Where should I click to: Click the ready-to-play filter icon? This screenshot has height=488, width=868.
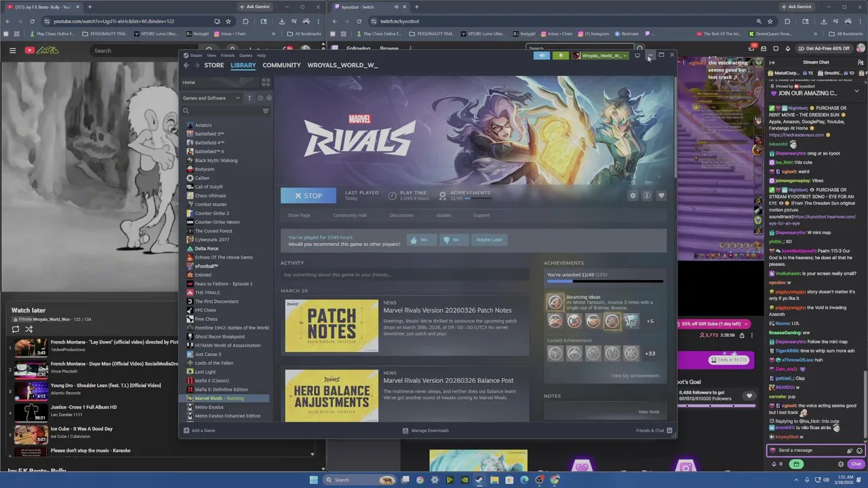coord(269,98)
